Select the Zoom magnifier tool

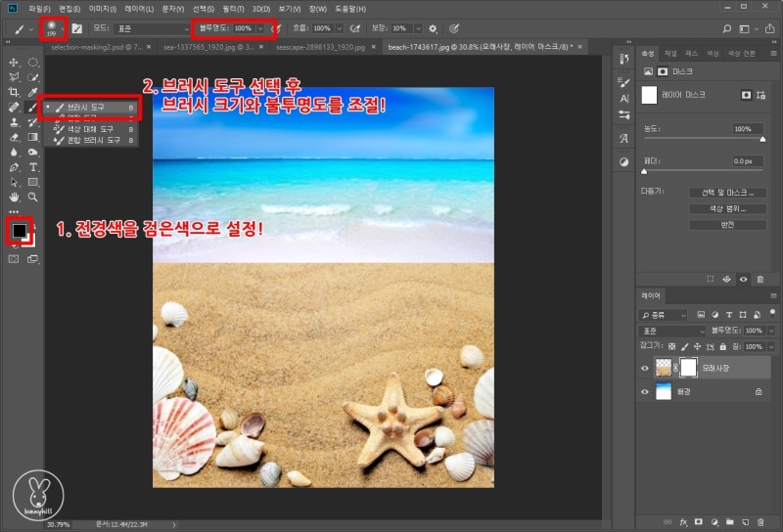(x=33, y=197)
